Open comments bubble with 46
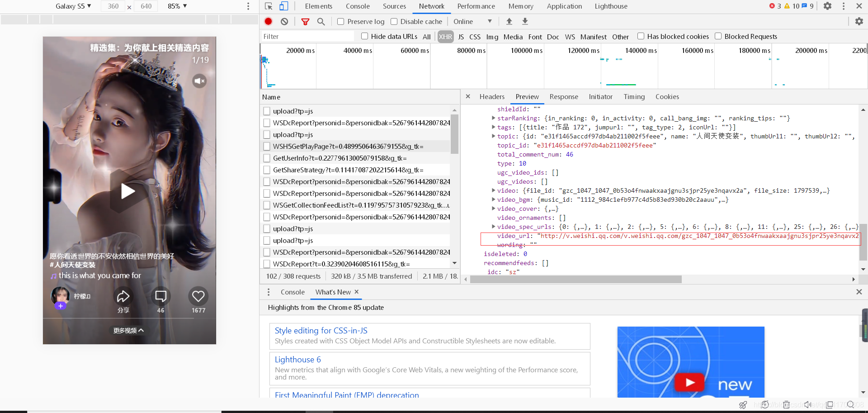The width and height of the screenshot is (868, 413). pos(160,296)
